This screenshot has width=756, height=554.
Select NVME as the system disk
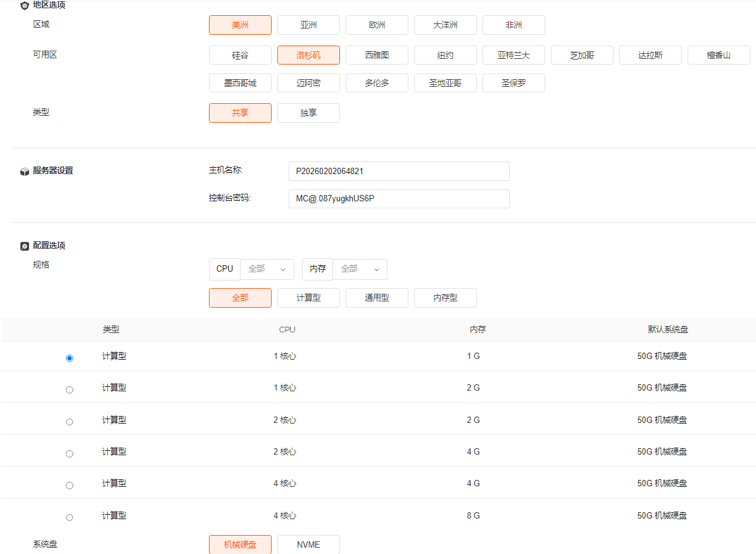point(308,545)
